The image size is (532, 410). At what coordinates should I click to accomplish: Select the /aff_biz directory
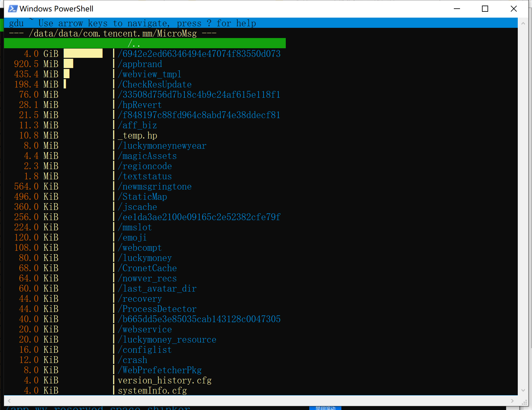[137, 125]
